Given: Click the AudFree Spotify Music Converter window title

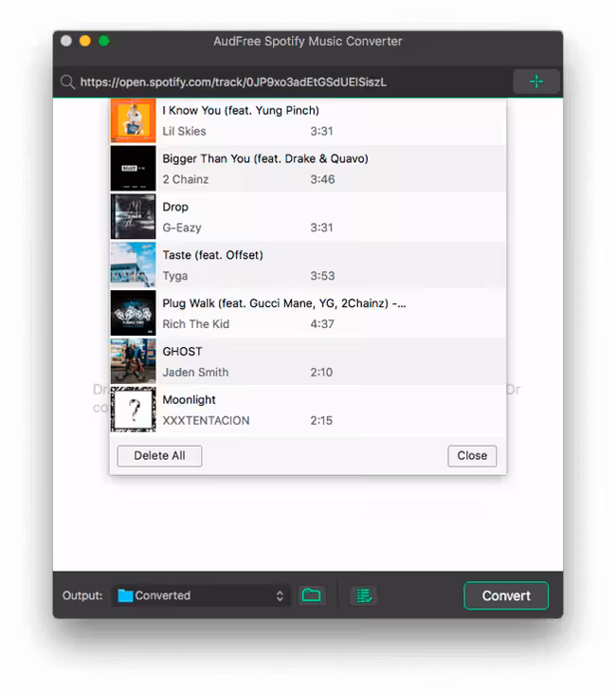Looking at the screenshot, I should point(308,42).
